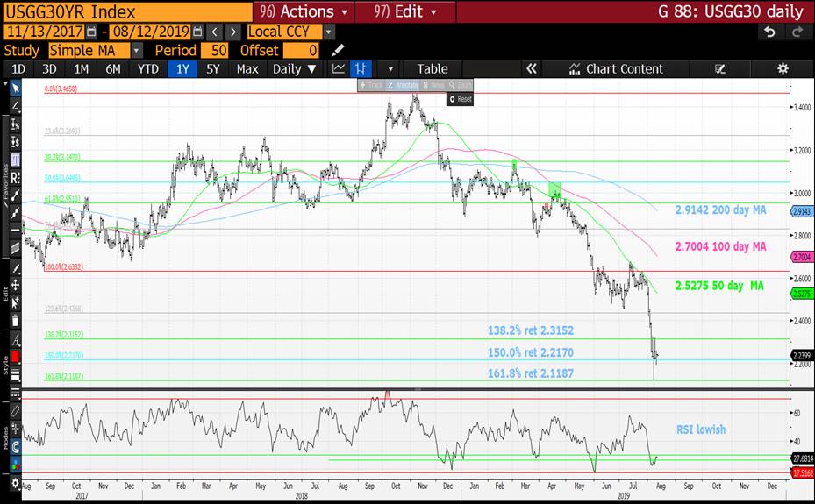815x504 pixels.
Task: Select the line drawing tool
Action: click(x=16, y=106)
